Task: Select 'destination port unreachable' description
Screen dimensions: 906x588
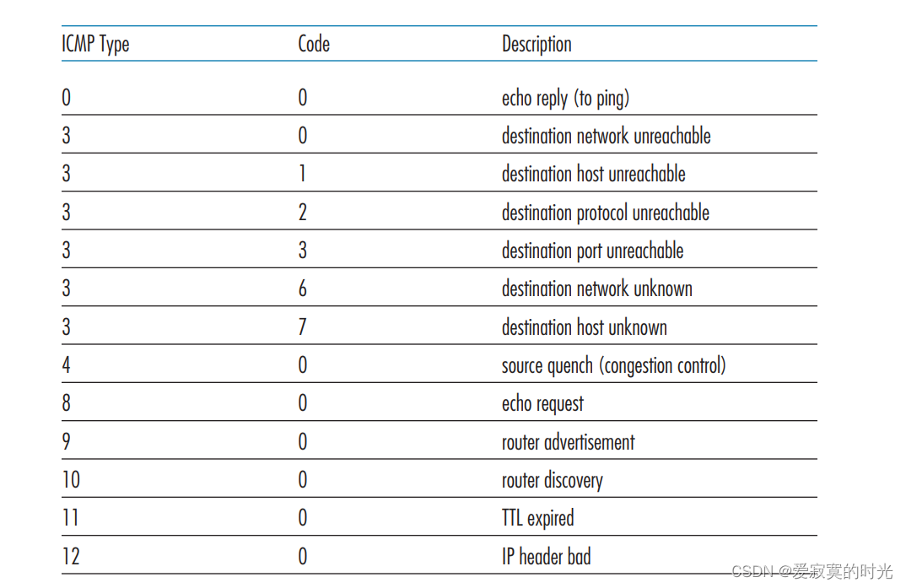Action: click(592, 251)
